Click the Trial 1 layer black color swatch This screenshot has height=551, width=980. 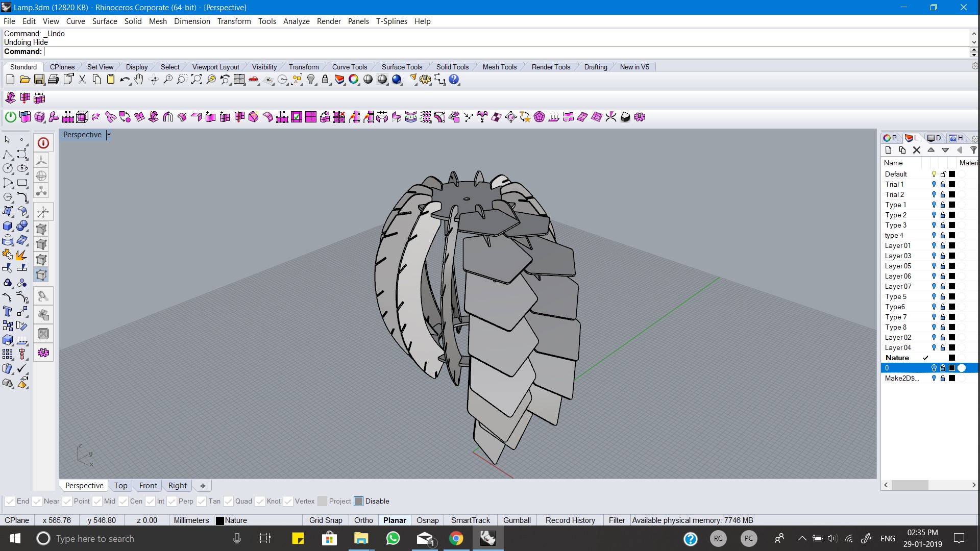[x=952, y=184]
